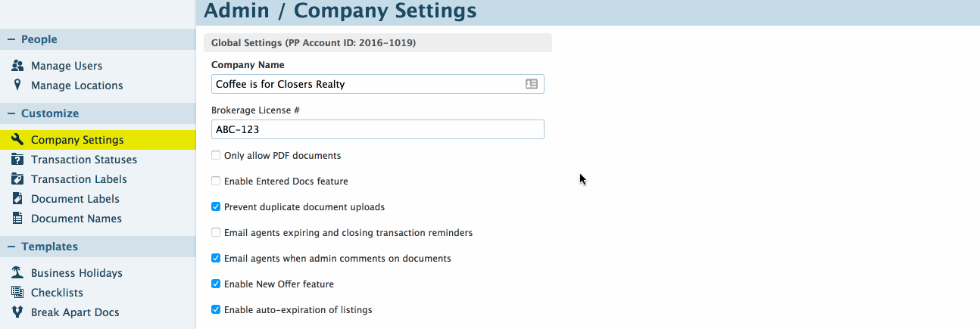Go to Document Names link

coord(76,219)
